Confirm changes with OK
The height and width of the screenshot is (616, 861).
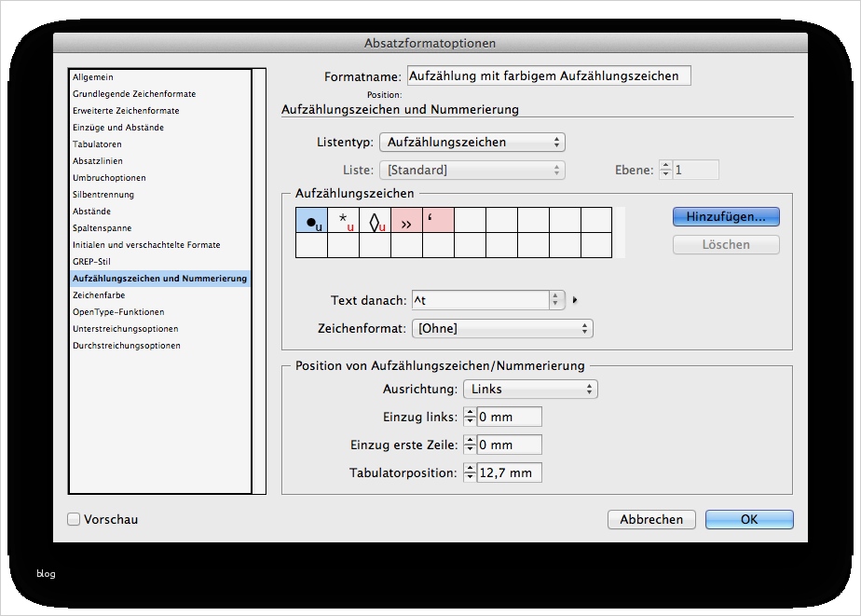[749, 519]
